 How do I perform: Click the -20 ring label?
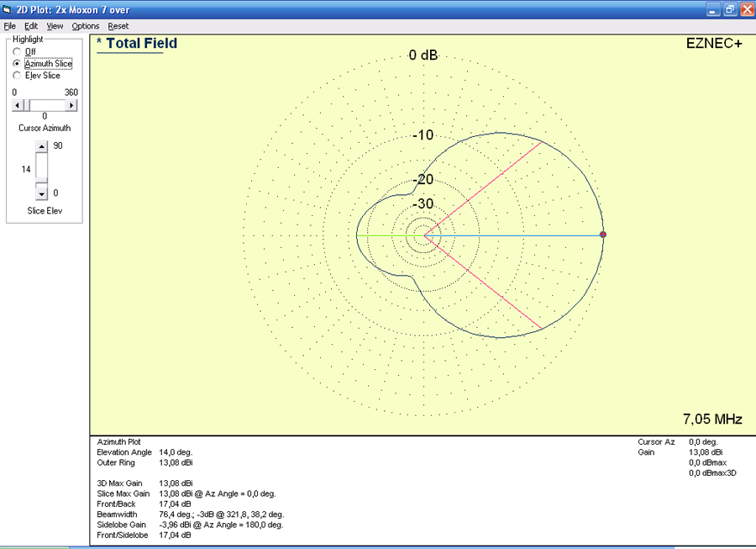point(423,179)
